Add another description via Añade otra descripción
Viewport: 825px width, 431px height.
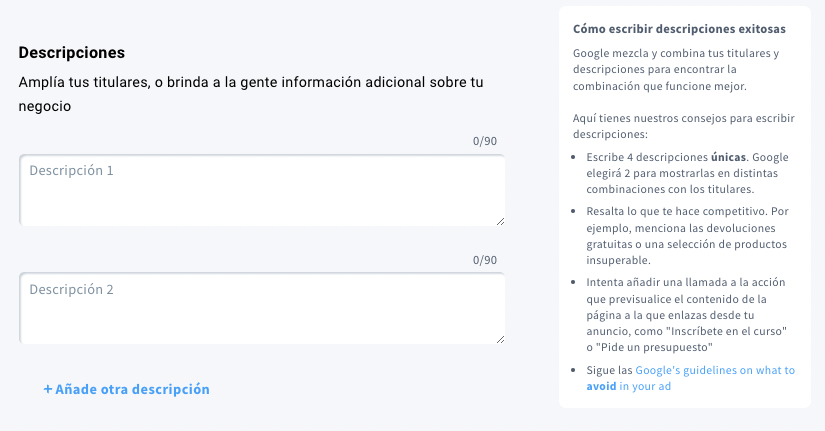point(126,389)
